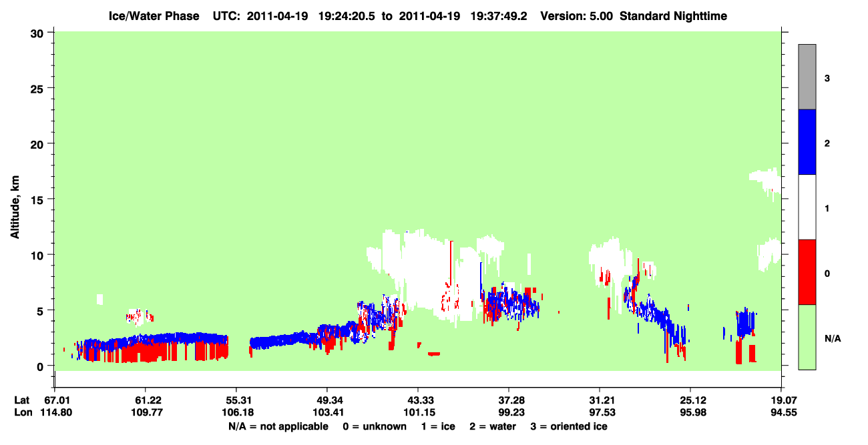Click 'Standard Nighttime' in the title
Viewport: 868px width, 445px height.
[673, 16]
